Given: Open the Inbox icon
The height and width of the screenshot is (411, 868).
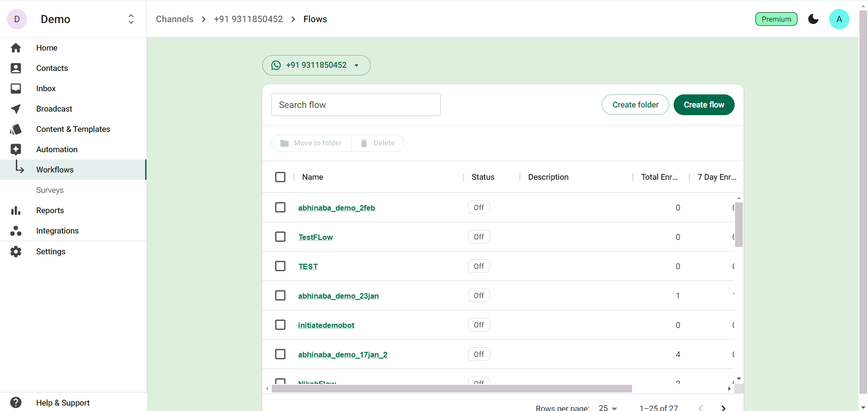Looking at the screenshot, I should 16,89.
